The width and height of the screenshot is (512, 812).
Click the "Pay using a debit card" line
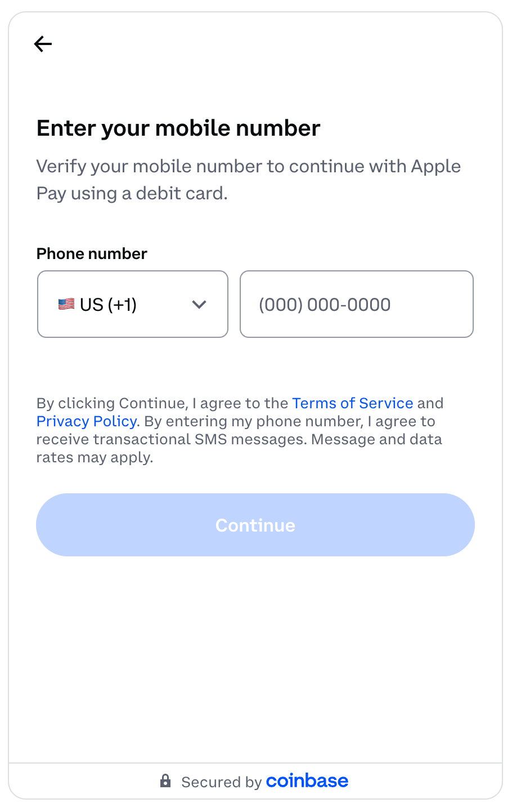[x=132, y=194]
